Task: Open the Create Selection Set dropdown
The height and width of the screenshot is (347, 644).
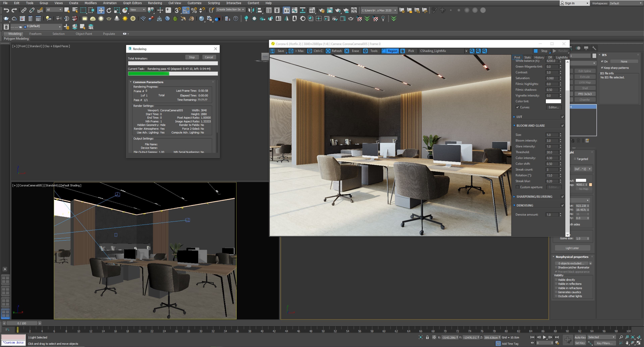Action: tap(230, 10)
